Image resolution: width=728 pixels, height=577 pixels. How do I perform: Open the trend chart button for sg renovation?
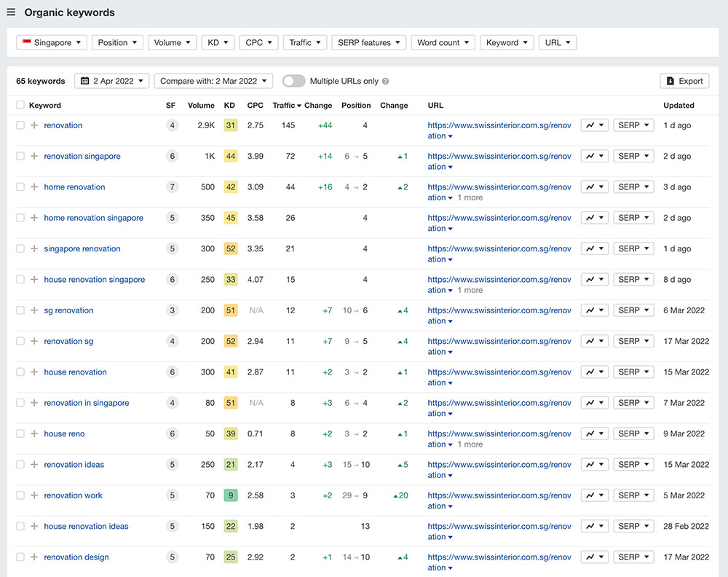click(x=594, y=310)
